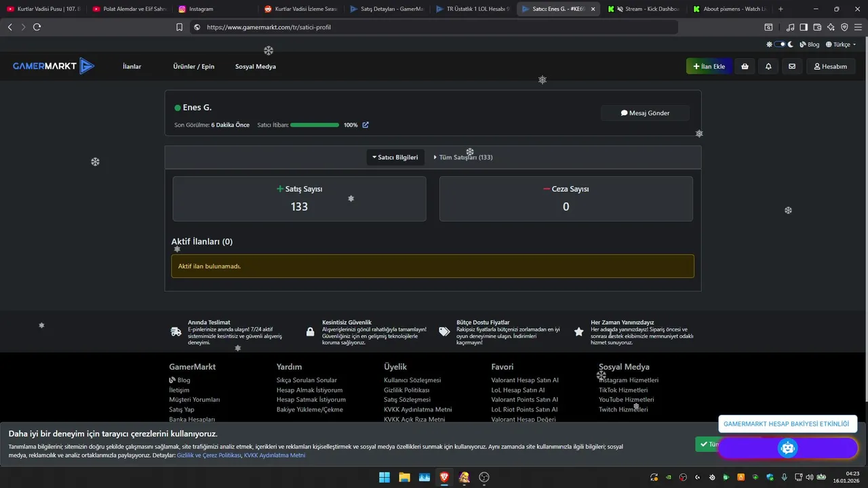Open KVKK Aydınlatma Metni cookie link
The width and height of the screenshot is (868, 488).
tap(275, 455)
